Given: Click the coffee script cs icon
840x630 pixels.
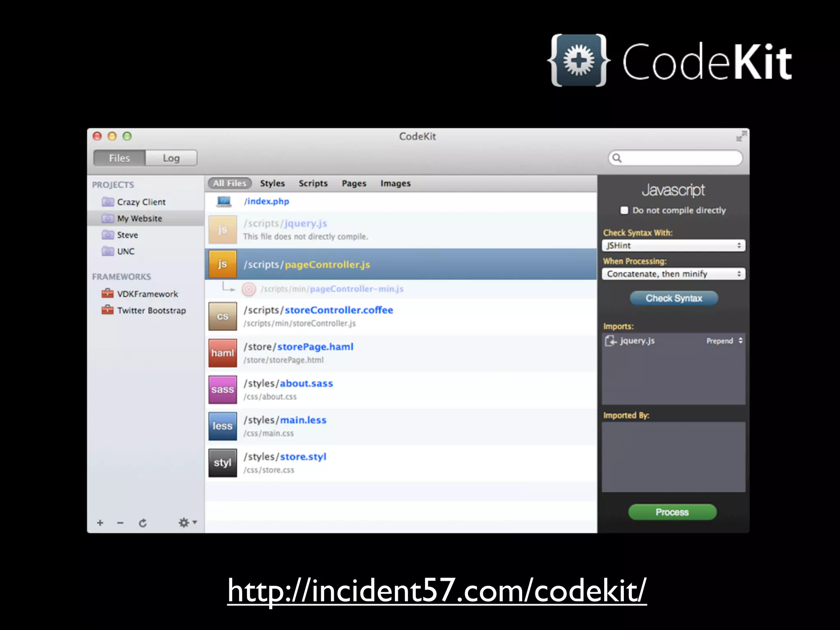Looking at the screenshot, I should tap(222, 316).
